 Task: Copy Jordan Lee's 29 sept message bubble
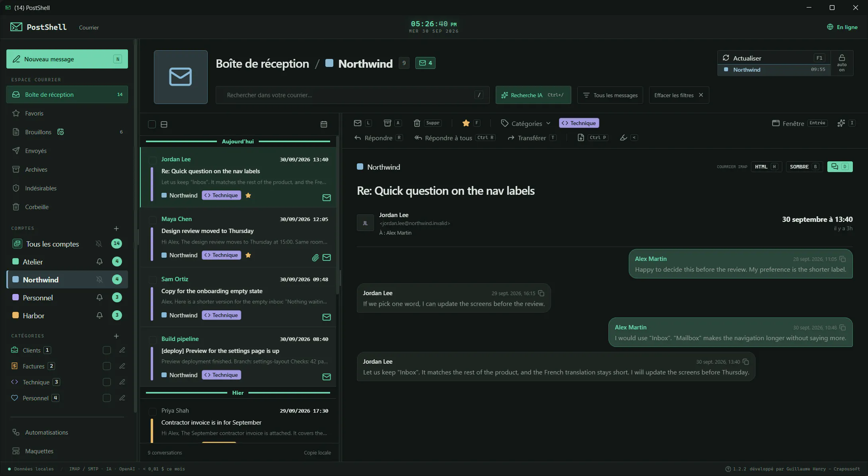[x=541, y=293]
